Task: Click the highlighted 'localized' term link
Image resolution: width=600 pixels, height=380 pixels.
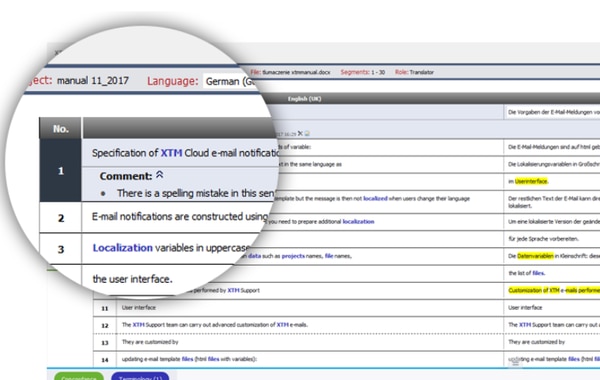Action: [375, 198]
